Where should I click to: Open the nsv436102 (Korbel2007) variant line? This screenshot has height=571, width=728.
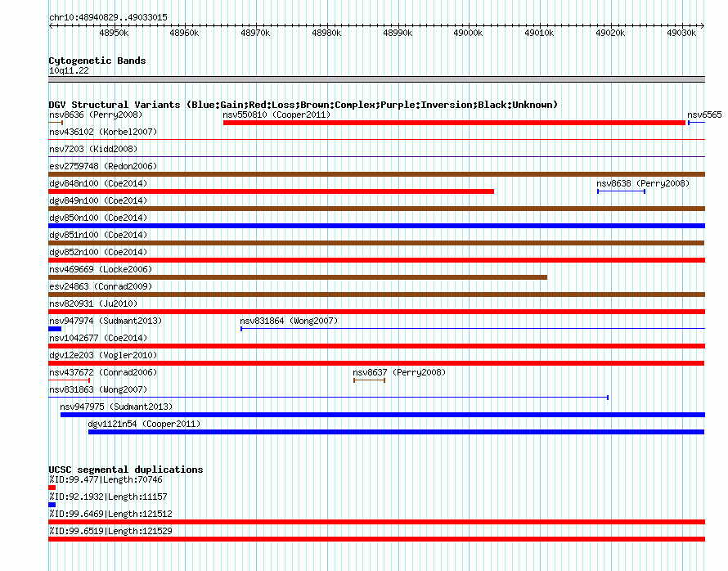click(x=376, y=139)
